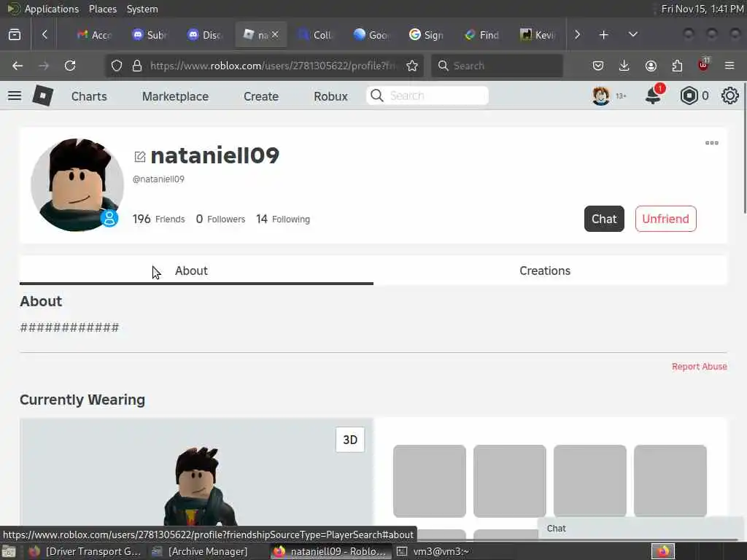Go back with the browser back arrow
Viewport: 747px width, 560px height.
tap(18, 66)
